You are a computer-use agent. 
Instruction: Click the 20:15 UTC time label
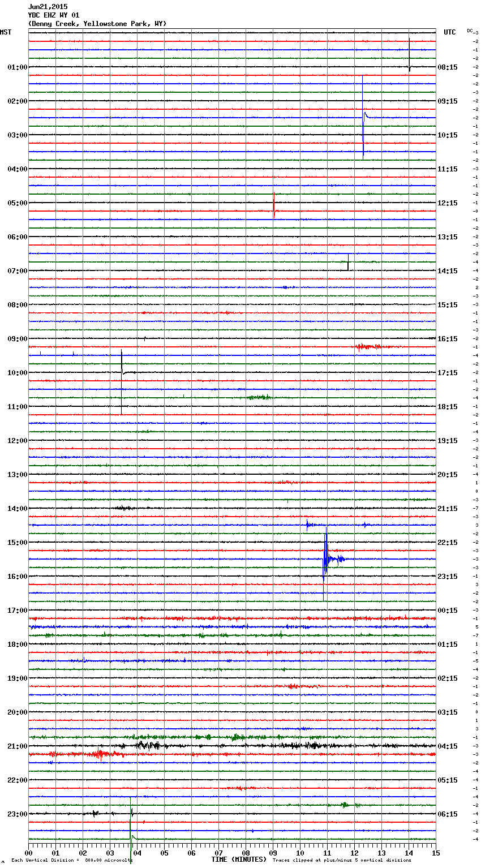[x=448, y=475]
